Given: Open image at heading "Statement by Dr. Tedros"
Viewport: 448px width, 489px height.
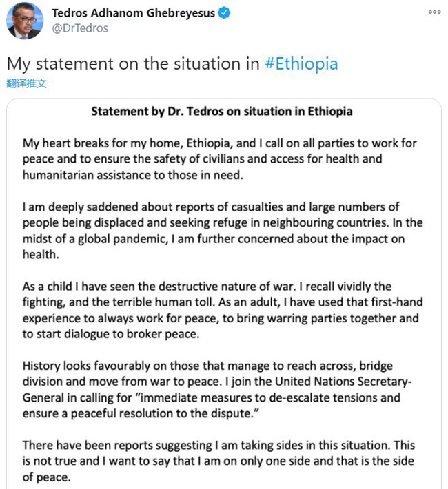Looking at the screenshot, I should pyautogui.click(x=222, y=112).
